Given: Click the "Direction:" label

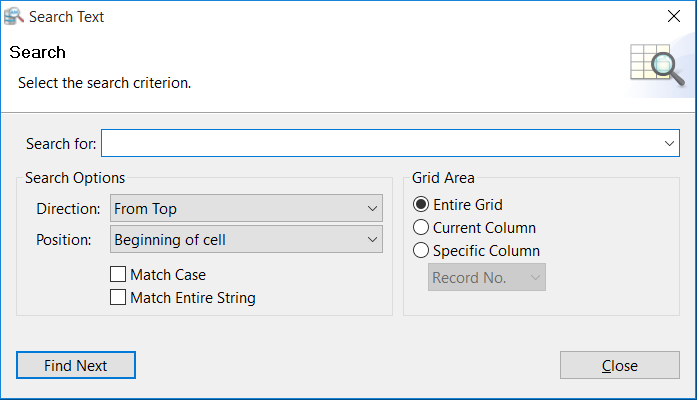Looking at the screenshot, I should [68, 209].
